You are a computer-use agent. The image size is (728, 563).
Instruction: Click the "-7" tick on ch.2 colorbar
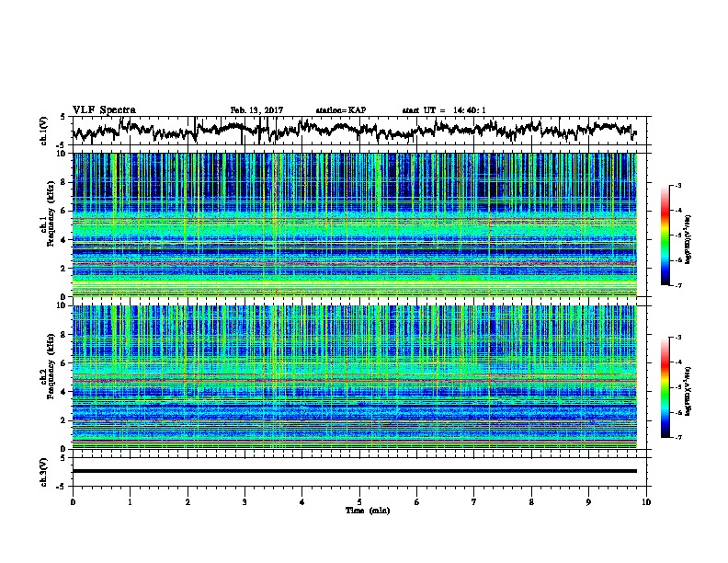click(x=678, y=437)
